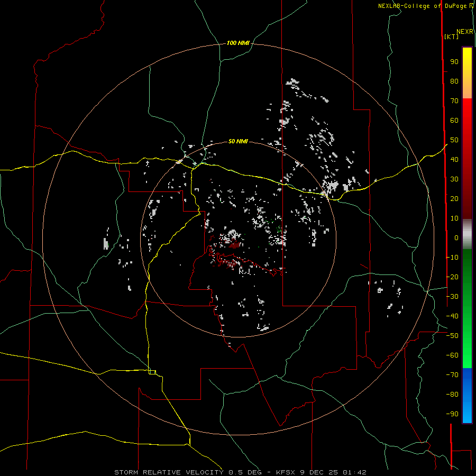Pick the orange segment of color bar
This screenshot has width=476, height=476.
pos(467,91)
